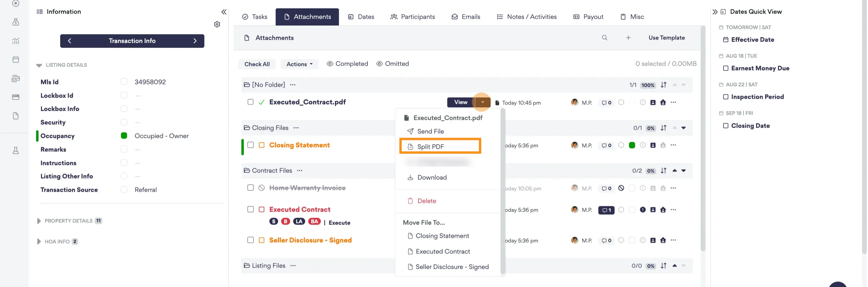Screen dimensions: 868x287
Task: Sort Closing Files folder with sort arrows
Action: click(663, 128)
